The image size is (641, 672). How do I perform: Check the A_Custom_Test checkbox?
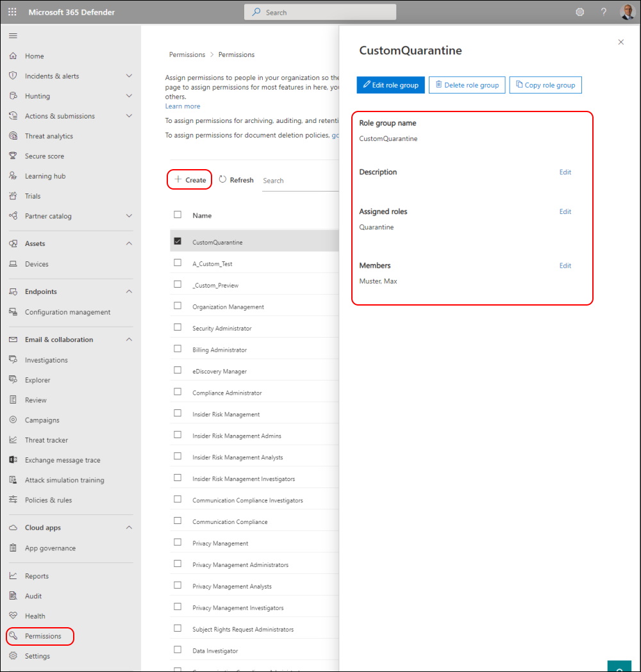pyautogui.click(x=178, y=263)
